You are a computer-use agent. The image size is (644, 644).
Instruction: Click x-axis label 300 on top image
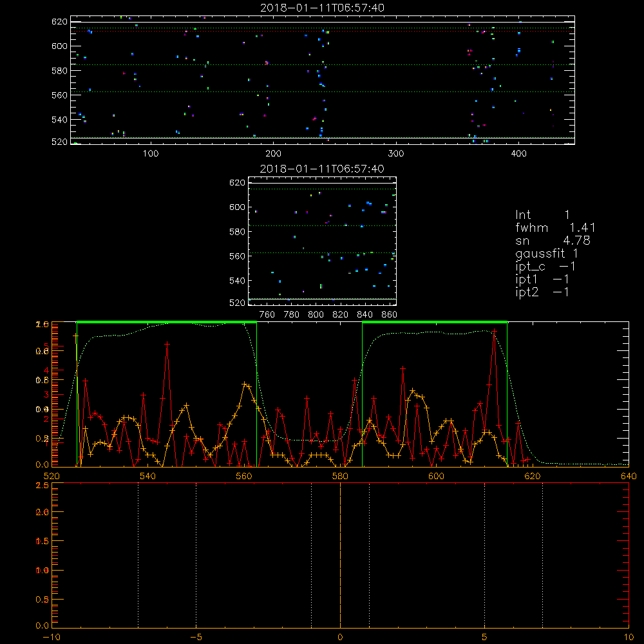pos(396,154)
